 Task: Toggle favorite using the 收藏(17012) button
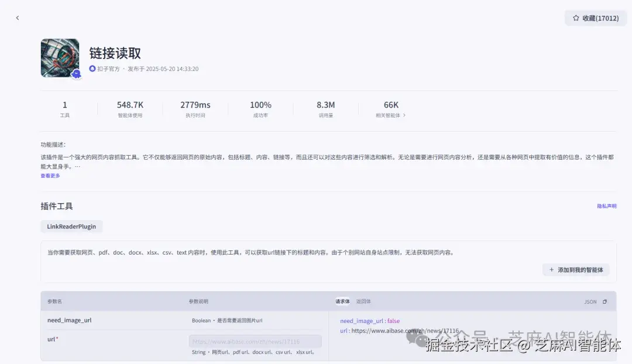click(595, 18)
